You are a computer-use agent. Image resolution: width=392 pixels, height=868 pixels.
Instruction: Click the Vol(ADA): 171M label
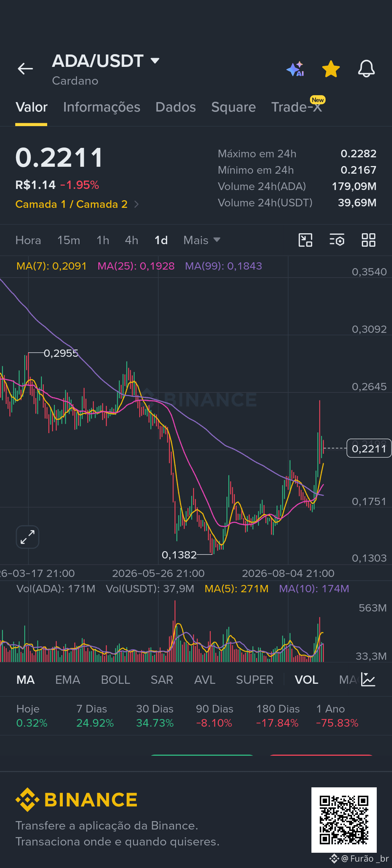(x=56, y=589)
